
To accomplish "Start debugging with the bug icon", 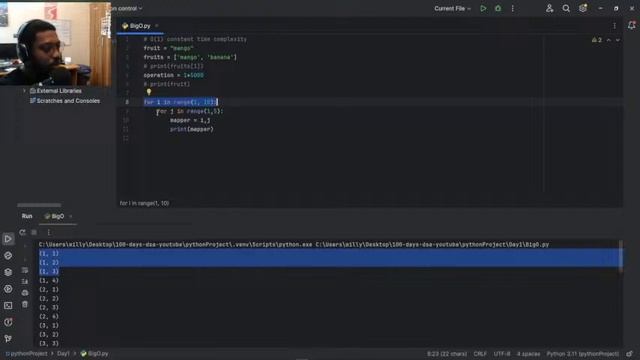I will [x=498, y=8].
